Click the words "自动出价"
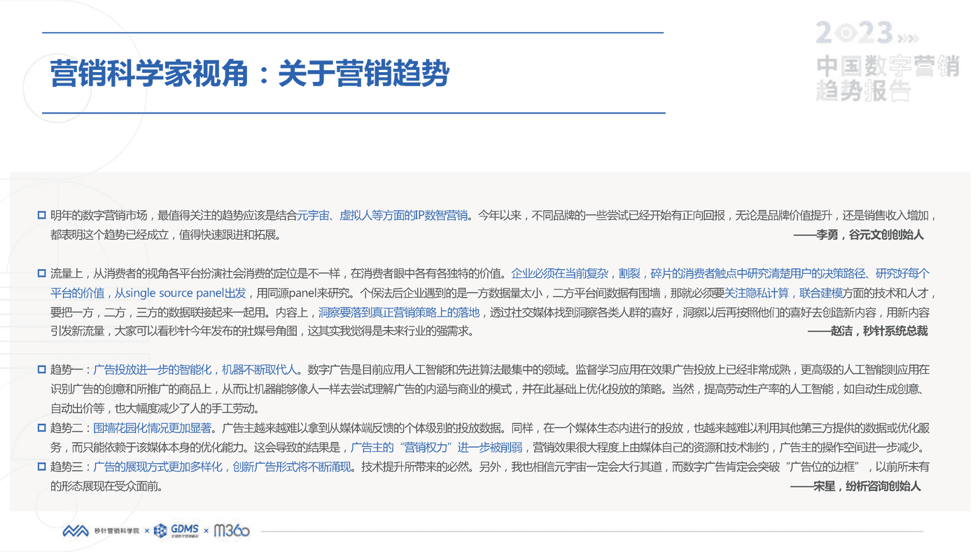Viewport: 980px width, 552px height. pyautogui.click(x=71, y=408)
